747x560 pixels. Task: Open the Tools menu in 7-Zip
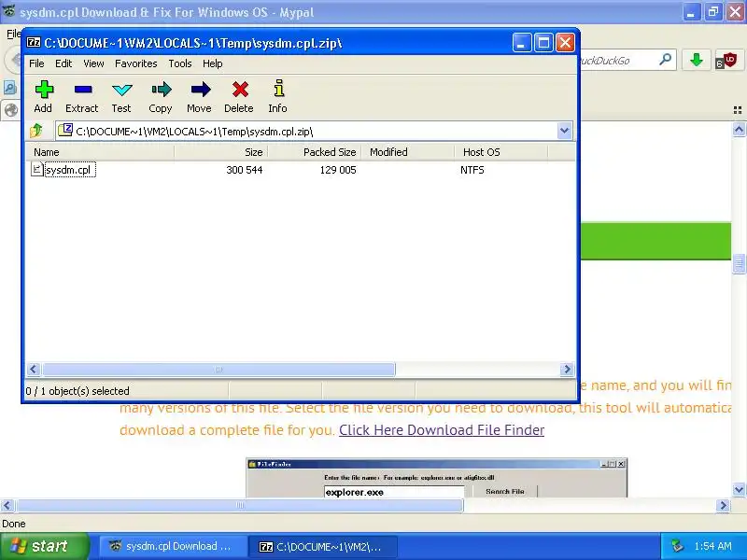pyautogui.click(x=180, y=63)
